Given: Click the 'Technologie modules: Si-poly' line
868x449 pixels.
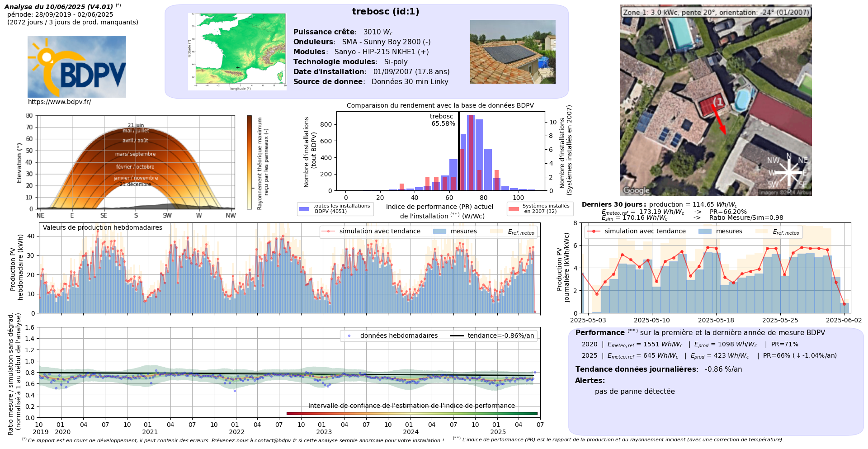Looking at the screenshot, I should pos(350,62).
